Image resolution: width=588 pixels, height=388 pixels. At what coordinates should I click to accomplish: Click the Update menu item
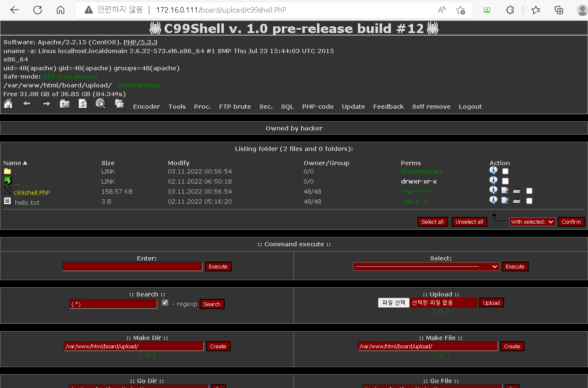[353, 107]
